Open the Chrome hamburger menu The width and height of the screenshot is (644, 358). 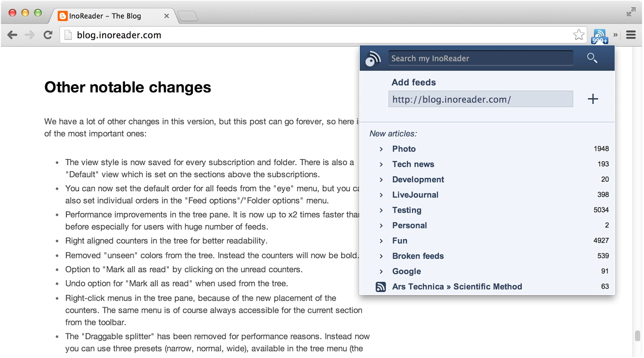(x=631, y=35)
